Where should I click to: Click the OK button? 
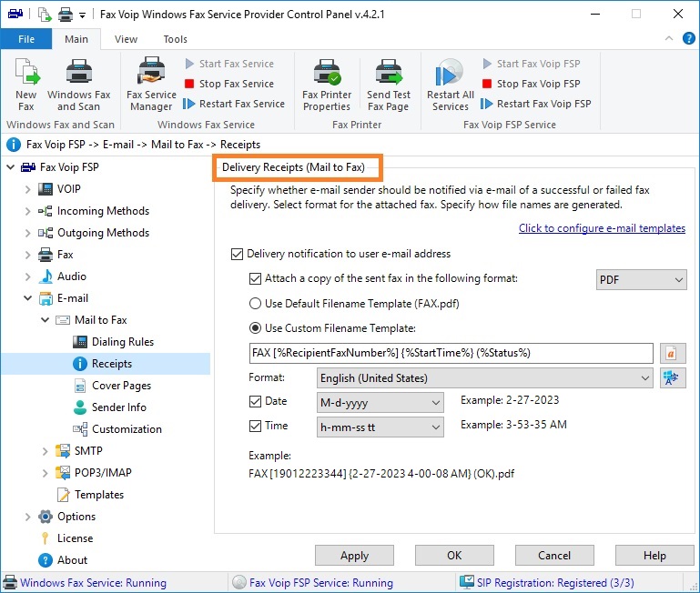(x=454, y=556)
